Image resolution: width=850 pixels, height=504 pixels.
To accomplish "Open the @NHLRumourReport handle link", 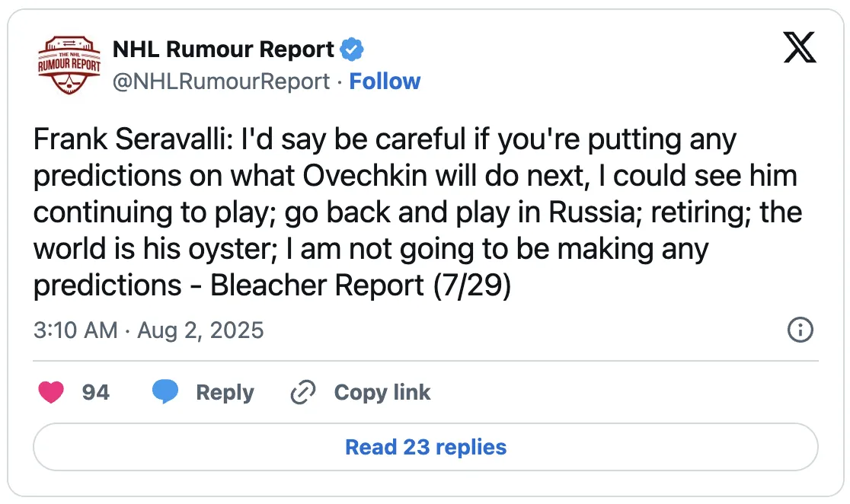I will (221, 81).
